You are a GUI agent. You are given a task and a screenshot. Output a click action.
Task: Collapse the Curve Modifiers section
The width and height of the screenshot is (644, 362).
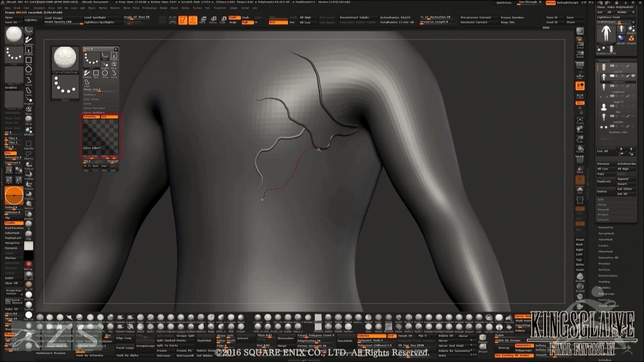(94, 112)
